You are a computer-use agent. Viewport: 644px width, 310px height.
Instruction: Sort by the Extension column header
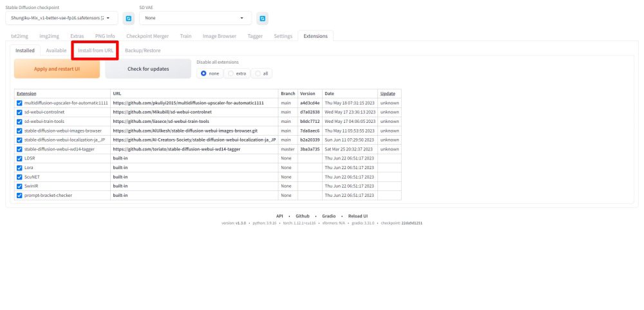26,93
